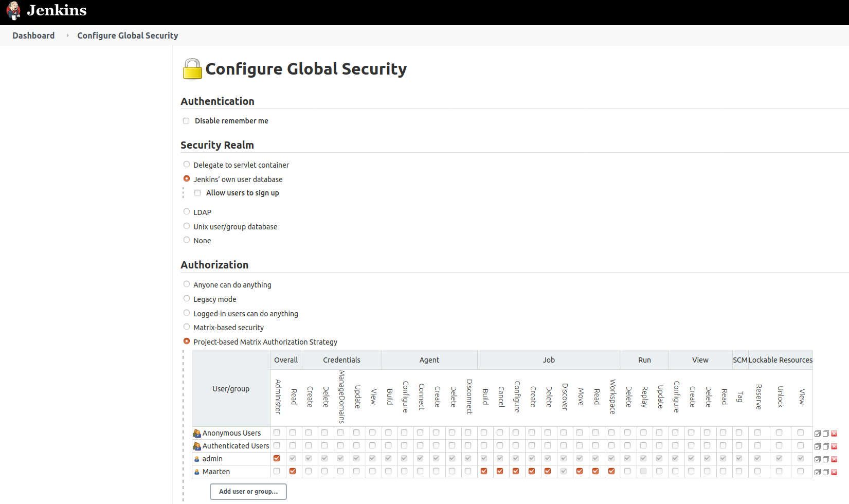Enable the Disable remember me checkbox
This screenshot has height=504, width=849.
(x=186, y=120)
